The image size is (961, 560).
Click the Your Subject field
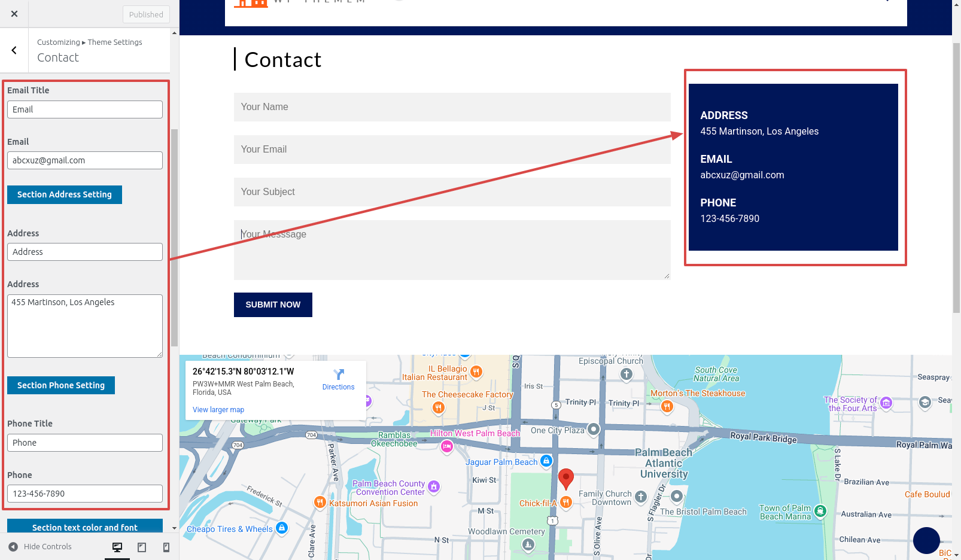point(452,192)
